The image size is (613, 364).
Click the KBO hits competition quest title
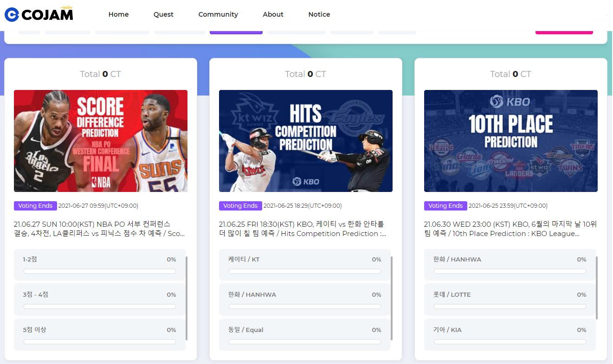pos(303,229)
